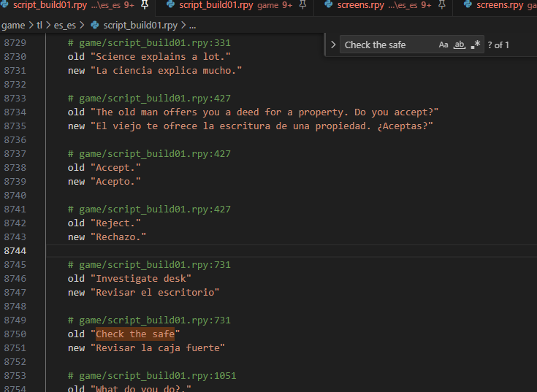Toggle Use Regular Expression option
The image size is (537, 392).
[x=476, y=45]
